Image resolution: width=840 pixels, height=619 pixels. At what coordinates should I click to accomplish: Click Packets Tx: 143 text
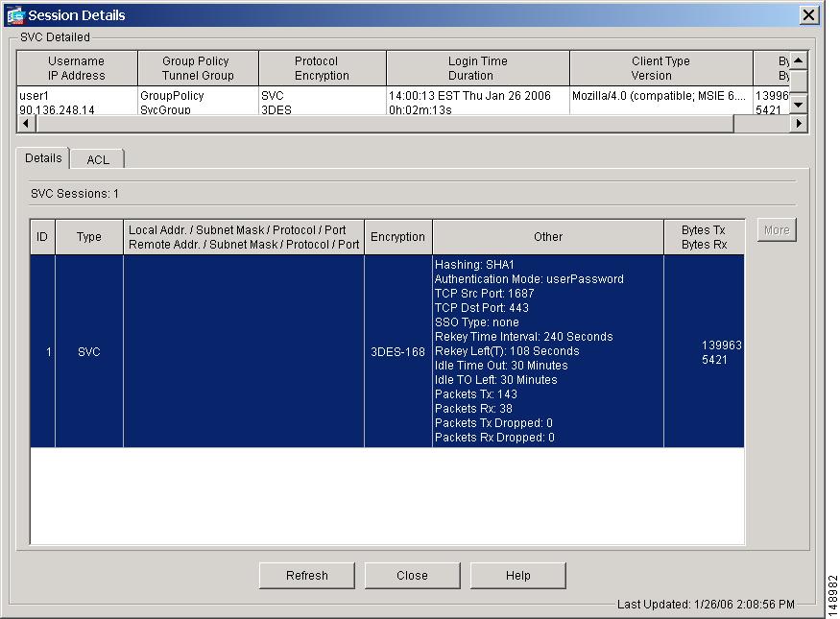(476, 394)
